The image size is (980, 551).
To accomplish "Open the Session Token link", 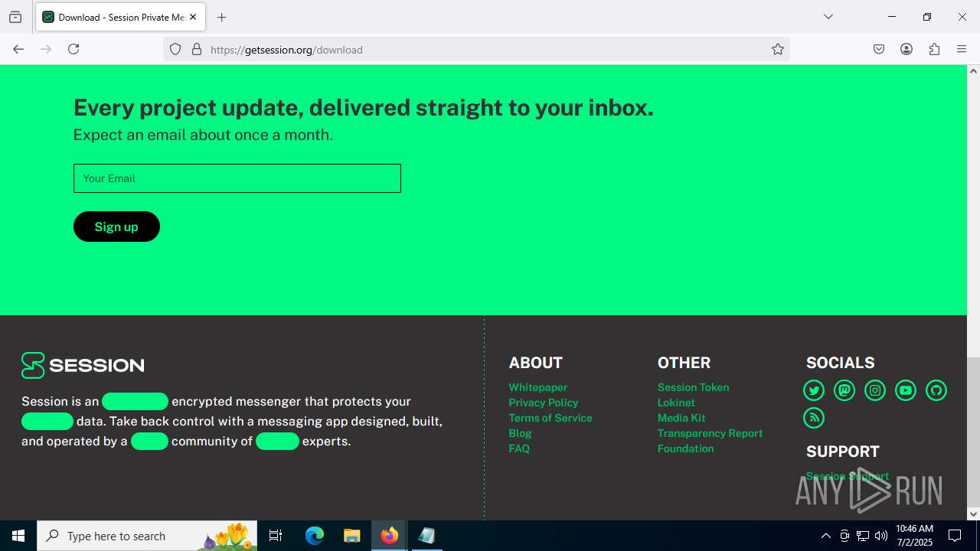I will point(694,387).
